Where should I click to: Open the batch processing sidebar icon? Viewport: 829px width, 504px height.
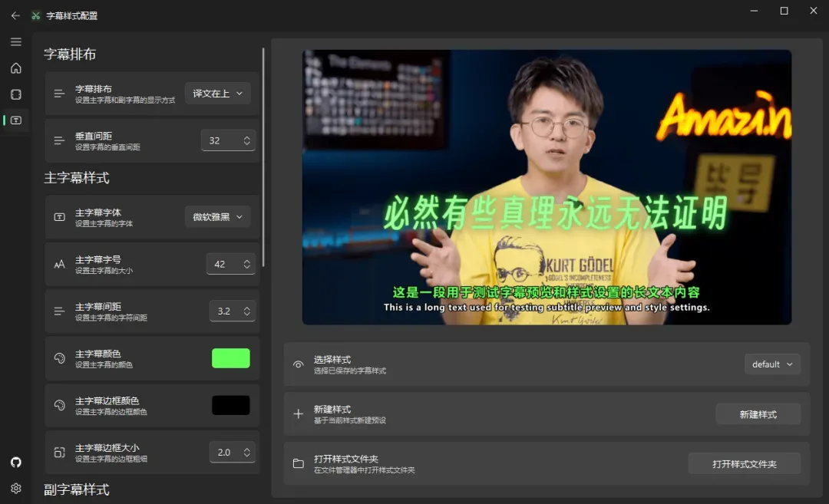tap(16, 94)
